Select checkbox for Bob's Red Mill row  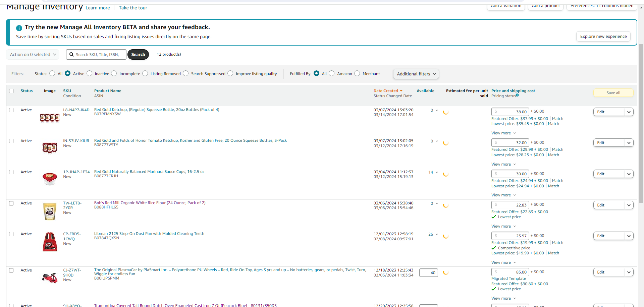(11, 203)
